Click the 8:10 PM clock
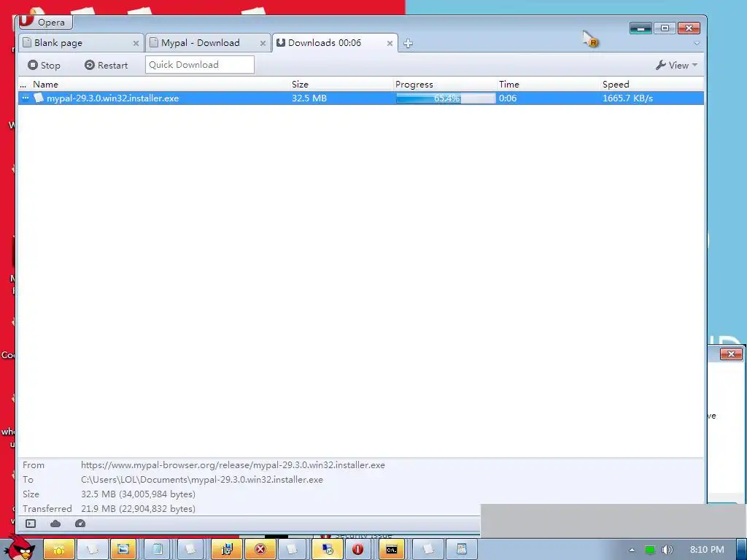Image resolution: width=747 pixels, height=560 pixels. point(707,550)
